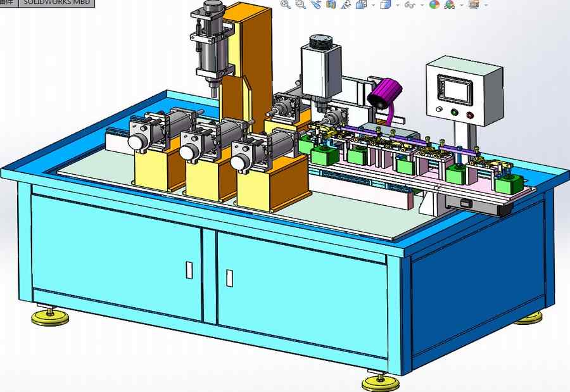Click the View Orientation cube icon
The height and width of the screenshot is (392, 570).
tap(362, 4)
